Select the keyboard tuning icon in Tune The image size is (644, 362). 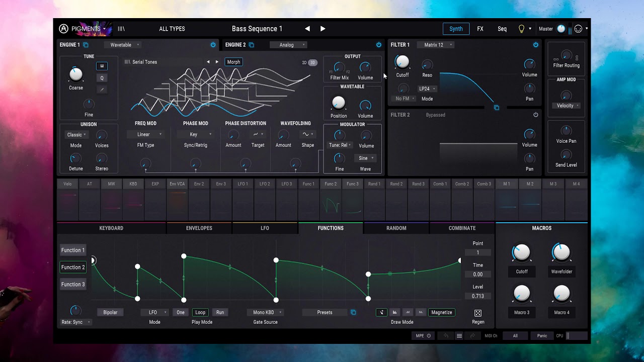pyautogui.click(x=102, y=66)
